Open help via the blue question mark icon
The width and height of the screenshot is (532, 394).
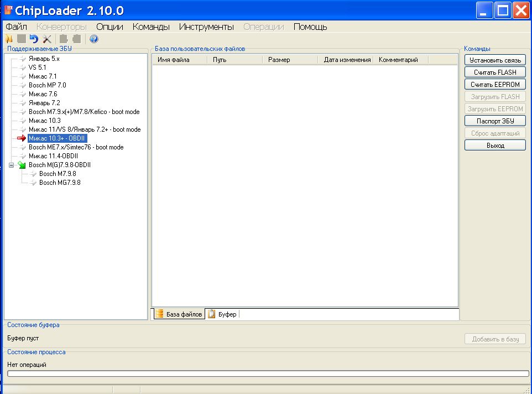(94, 39)
